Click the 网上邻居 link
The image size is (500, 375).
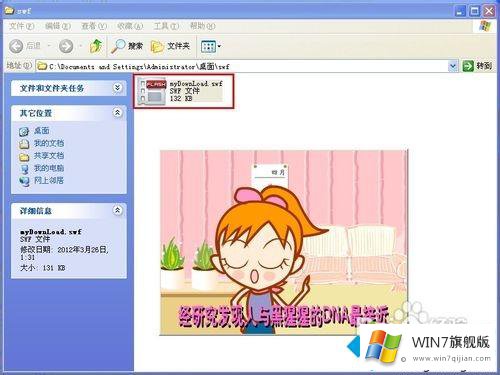pos(49,181)
